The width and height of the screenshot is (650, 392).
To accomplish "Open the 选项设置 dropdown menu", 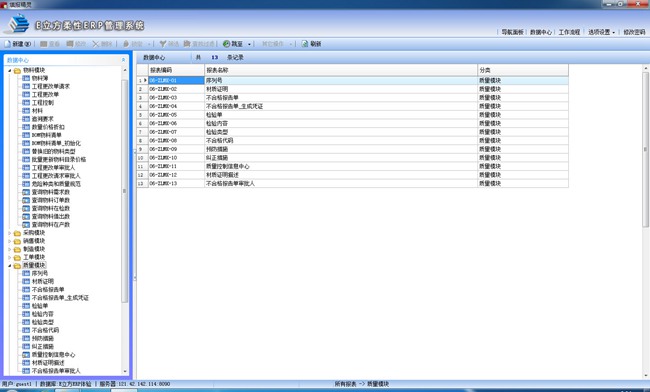I will click(601, 32).
